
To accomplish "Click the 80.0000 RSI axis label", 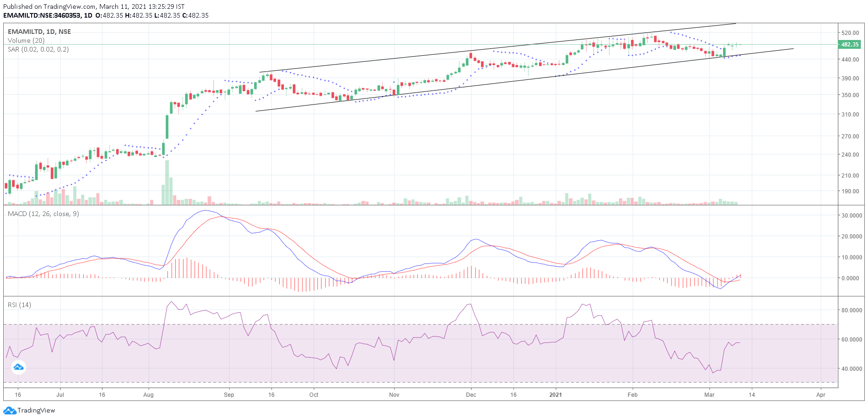I will tap(851, 310).
